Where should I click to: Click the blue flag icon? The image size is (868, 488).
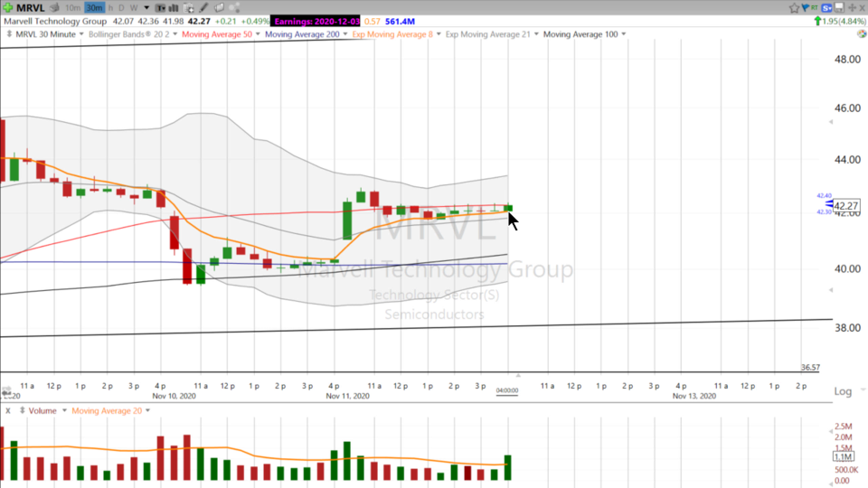[805, 8]
